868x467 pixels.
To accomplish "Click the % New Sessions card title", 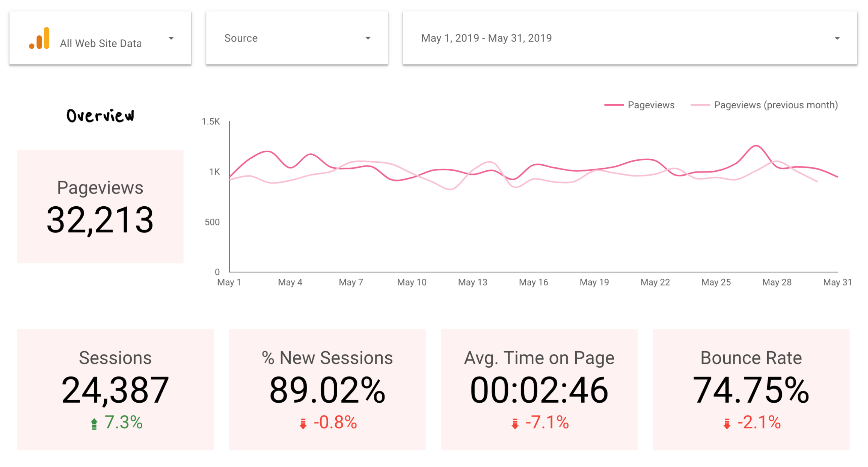I will [327, 358].
